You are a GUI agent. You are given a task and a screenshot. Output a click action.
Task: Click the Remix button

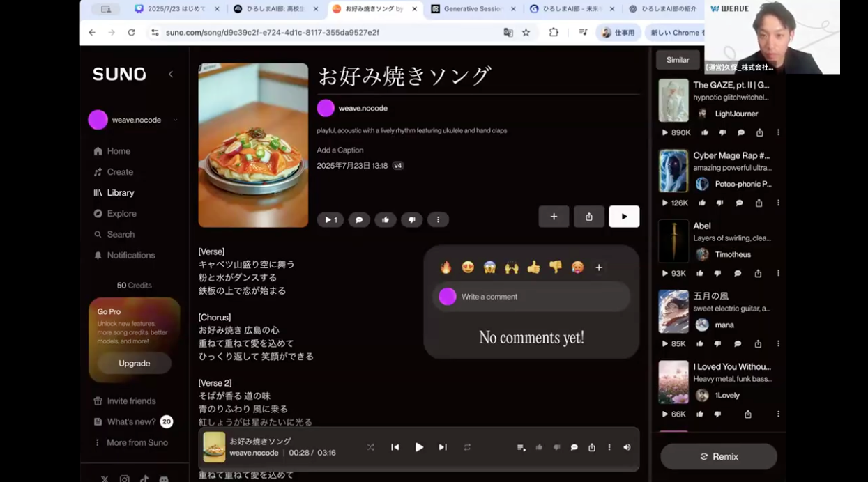tap(719, 456)
